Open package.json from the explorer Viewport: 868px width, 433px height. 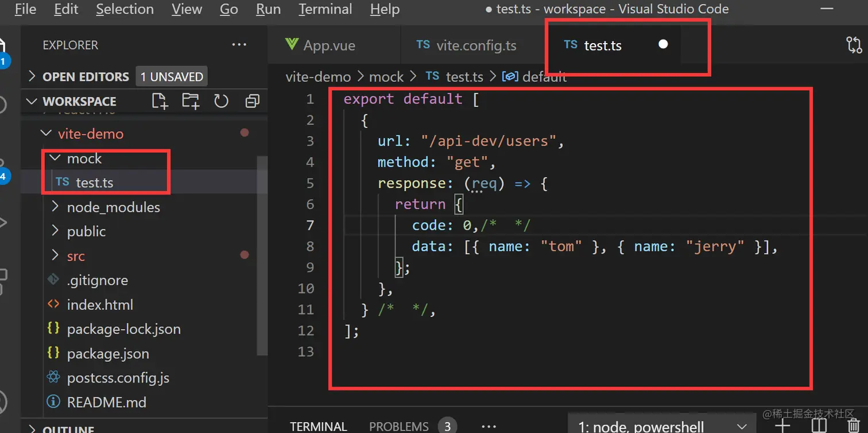(x=108, y=354)
